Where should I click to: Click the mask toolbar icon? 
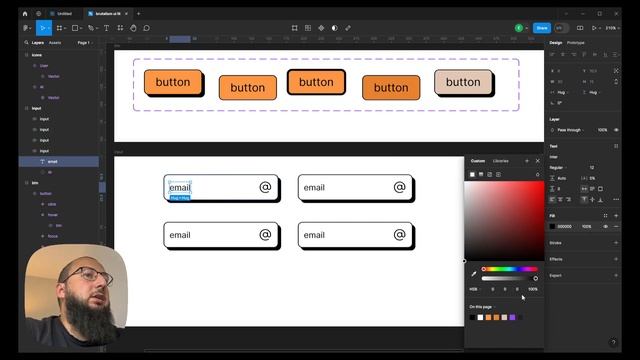click(x=335, y=28)
